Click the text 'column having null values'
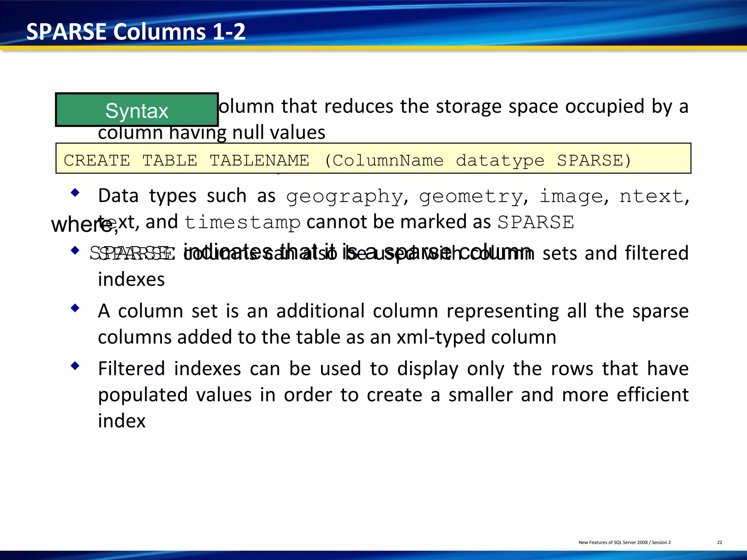Screen dimensions: 747x560 click(212, 133)
